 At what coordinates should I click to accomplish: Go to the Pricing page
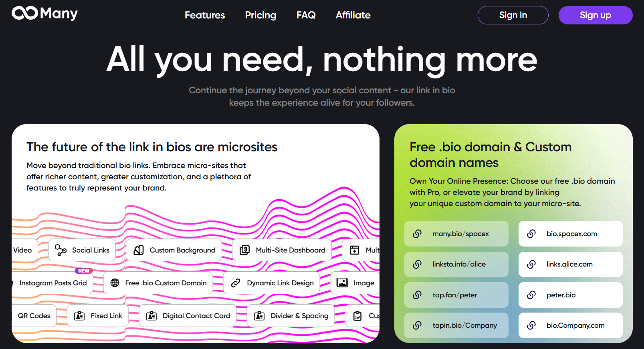[260, 15]
